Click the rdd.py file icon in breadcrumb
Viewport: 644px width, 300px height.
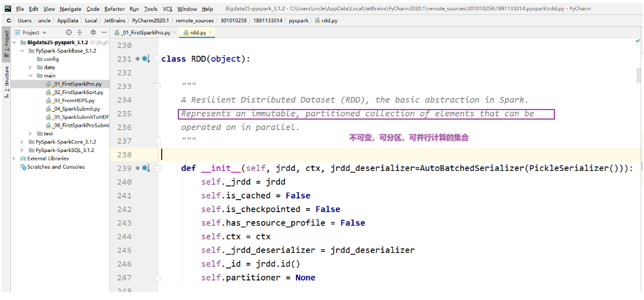click(318, 21)
